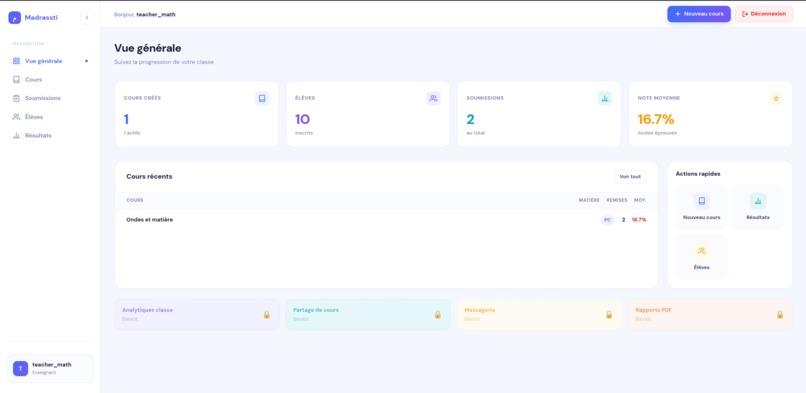
Task: Click the lock icon on Rapports PDF
Action: point(780,314)
